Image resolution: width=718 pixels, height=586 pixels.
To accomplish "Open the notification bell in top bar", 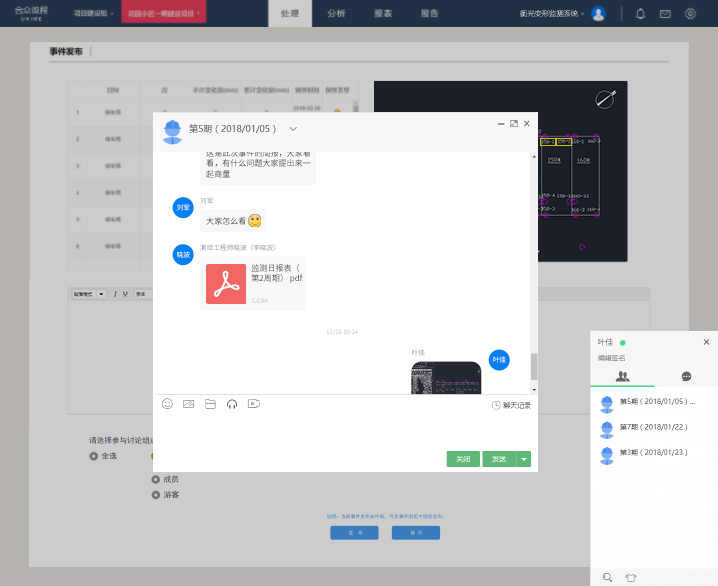I will 640,14.
